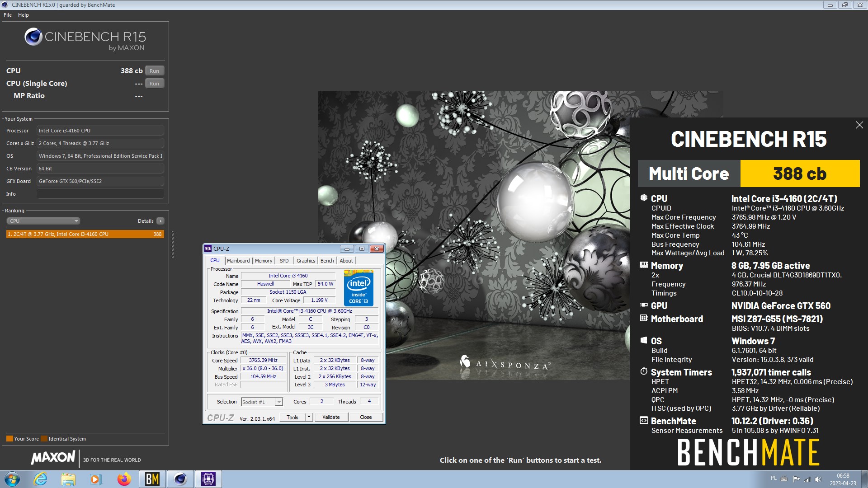Launch Firefox from taskbar
The width and height of the screenshot is (868, 488).
point(124,479)
